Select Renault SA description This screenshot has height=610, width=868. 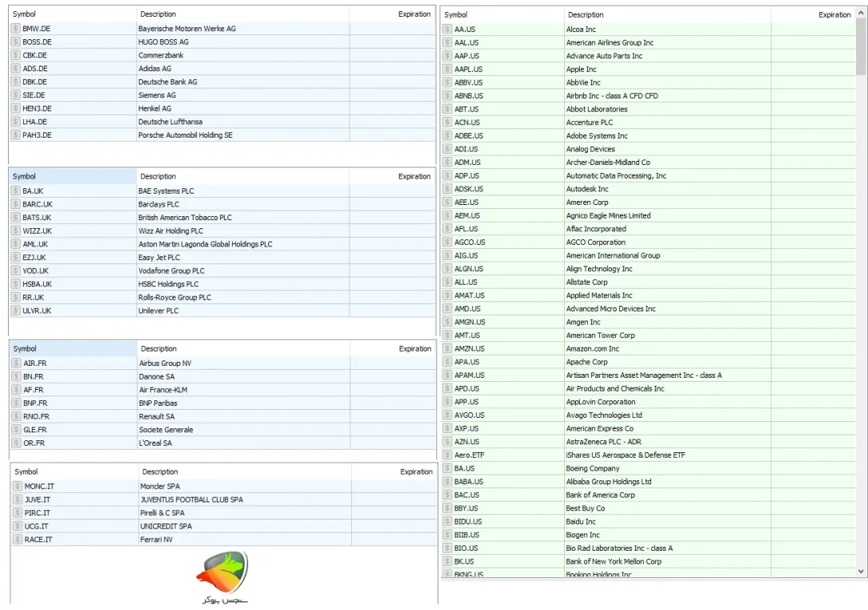click(157, 416)
